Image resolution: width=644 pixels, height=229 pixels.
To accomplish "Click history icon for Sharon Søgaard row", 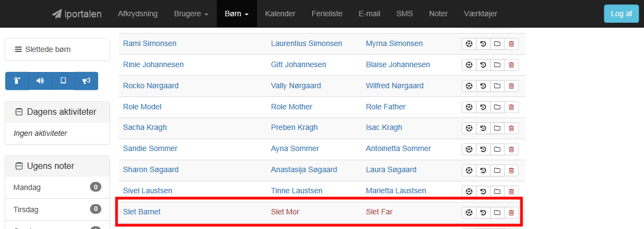I will click(483, 171).
